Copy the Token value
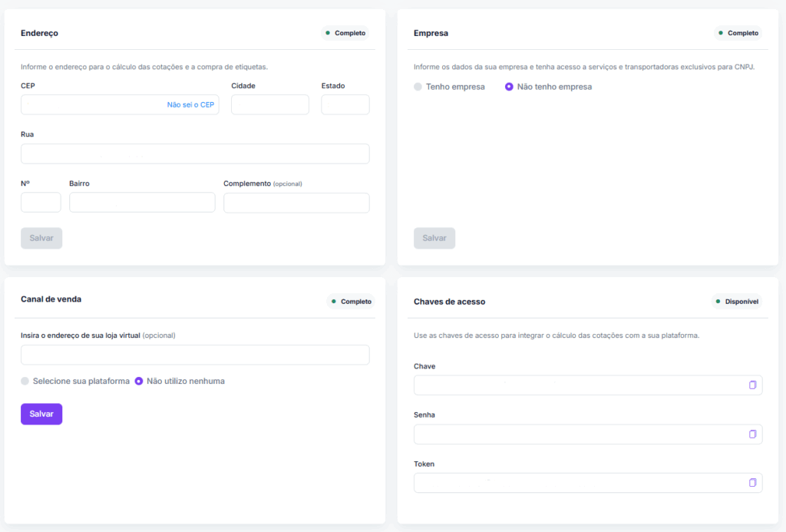786x532 pixels. point(752,482)
